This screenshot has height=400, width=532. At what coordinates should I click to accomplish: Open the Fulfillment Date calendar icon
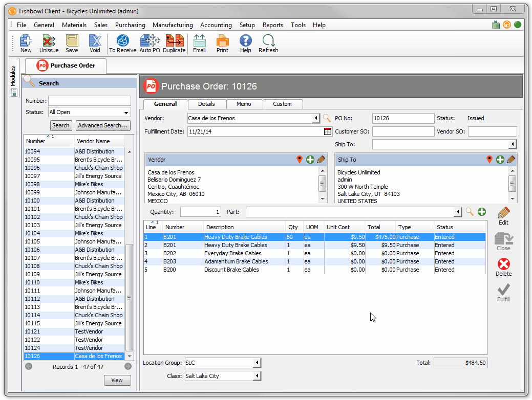click(x=327, y=131)
